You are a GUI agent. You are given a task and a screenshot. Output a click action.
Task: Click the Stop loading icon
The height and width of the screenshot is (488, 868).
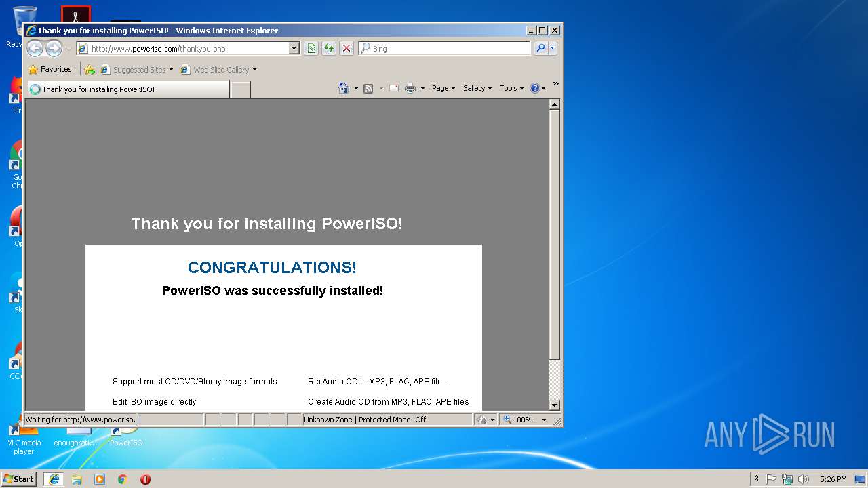tap(347, 48)
